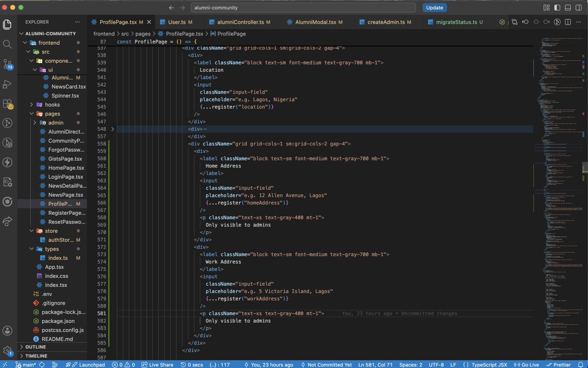The image size is (588, 368).
Task: Change language mode TypeScript JSX
Action: [489, 365]
